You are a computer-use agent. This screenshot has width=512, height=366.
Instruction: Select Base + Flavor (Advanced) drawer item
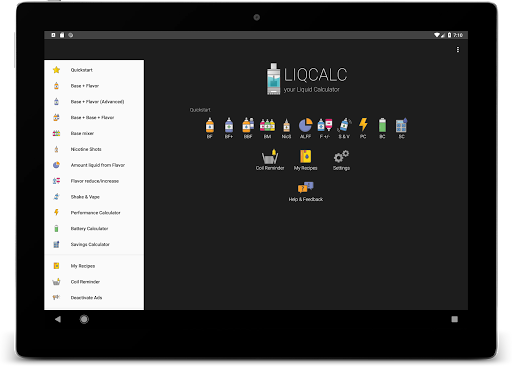pyautogui.click(x=94, y=102)
